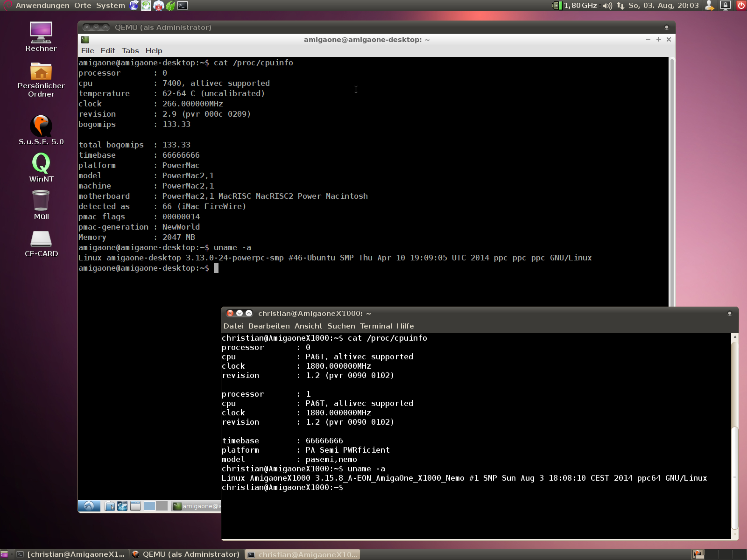Open the Tabs menu in guest terminal

tap(130, 51)
